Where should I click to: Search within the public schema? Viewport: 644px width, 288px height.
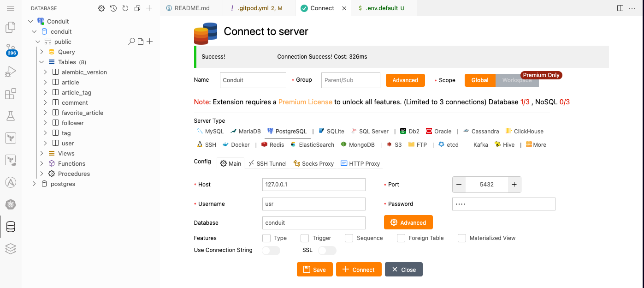pos(131,42)
